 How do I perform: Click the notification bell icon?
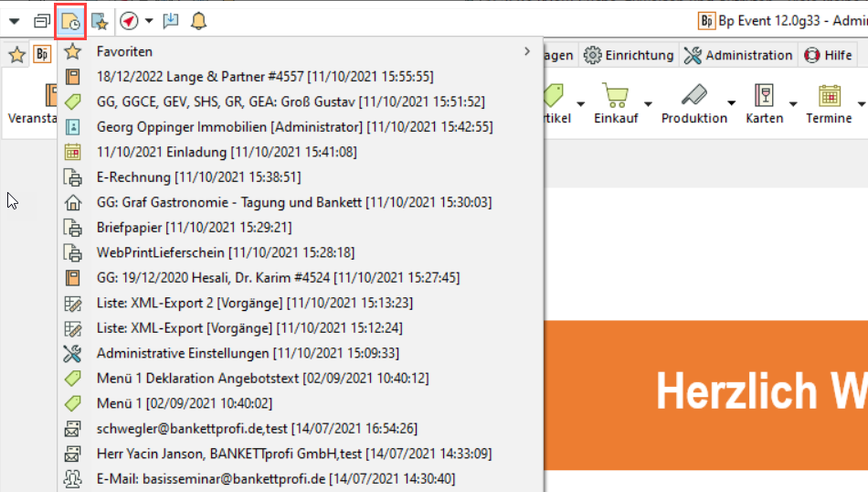(x=198, y=20)
